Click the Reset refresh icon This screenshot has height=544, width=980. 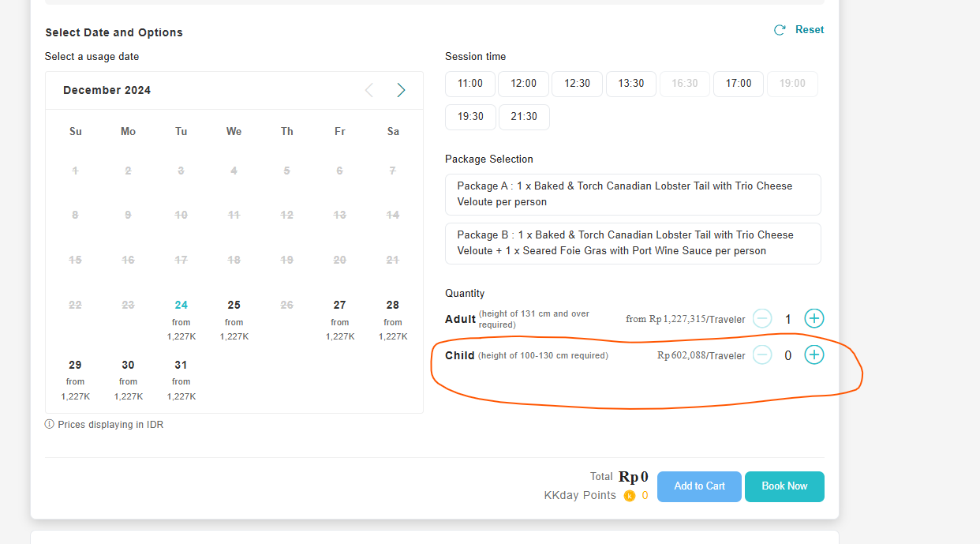(780, 30)
